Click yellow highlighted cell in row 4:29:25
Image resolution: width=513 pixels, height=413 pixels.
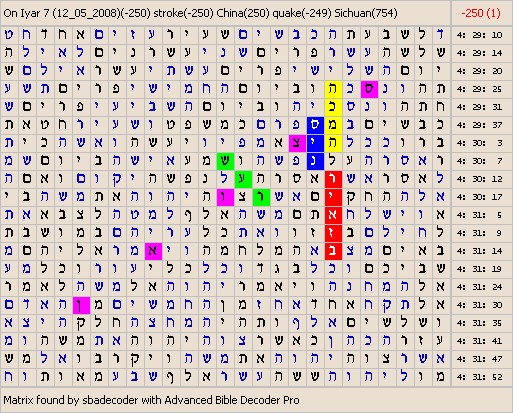(333, 89)
